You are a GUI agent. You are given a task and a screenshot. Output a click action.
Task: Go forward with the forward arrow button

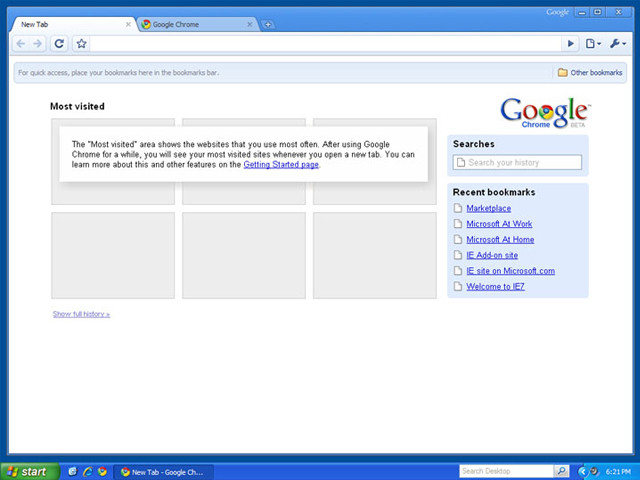click(x=37, y=43)
